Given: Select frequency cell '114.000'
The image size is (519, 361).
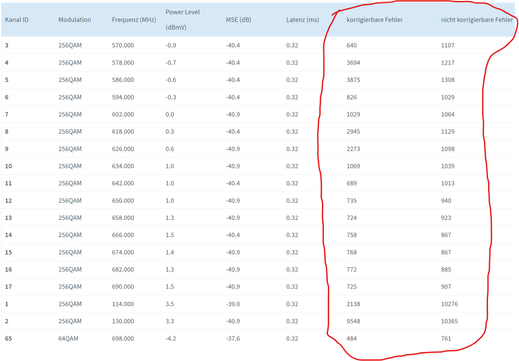Looking at the screenshot, I should coord(123,304).
